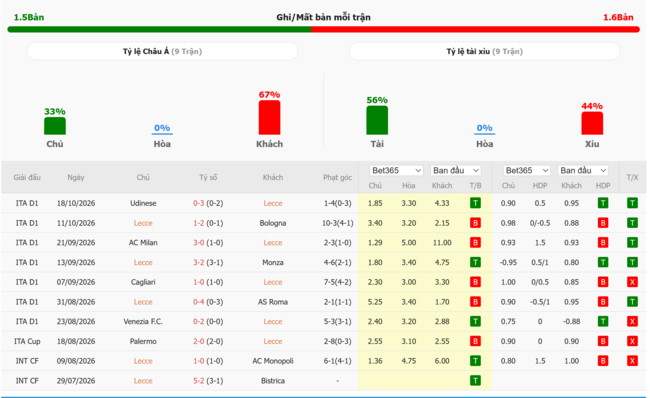The image size is (650, 398).
Task: Open the 0-4 score versus AS Roma
Action: (x=199, y=302)
